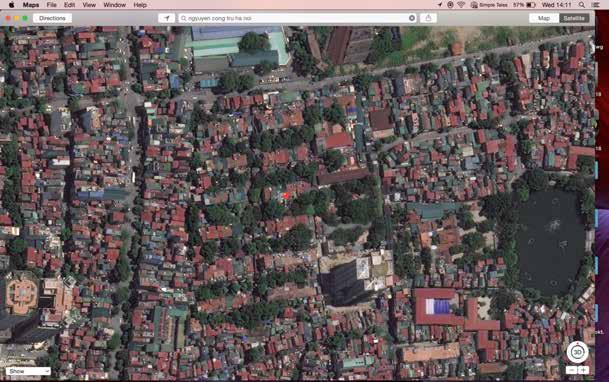The image size is (609, 382).
Task: Open the View menu
Action: coord(89,5)
